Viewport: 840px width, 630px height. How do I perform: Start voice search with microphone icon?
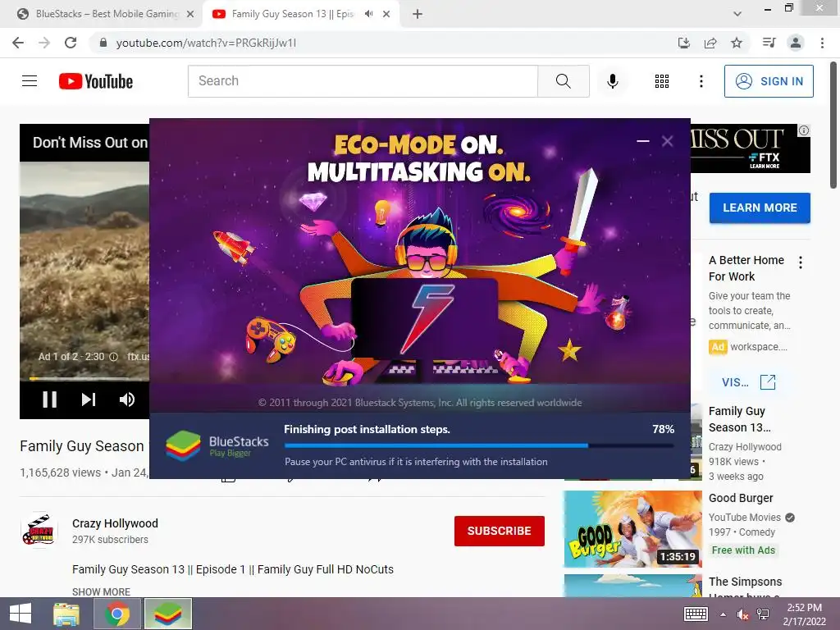pos(612,81)
